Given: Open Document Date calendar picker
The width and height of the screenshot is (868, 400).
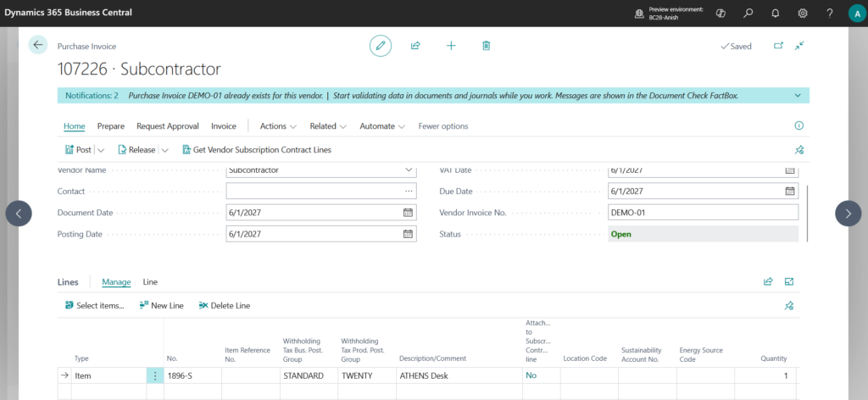Looking at the screenshot, I should [x=408, y=213].
